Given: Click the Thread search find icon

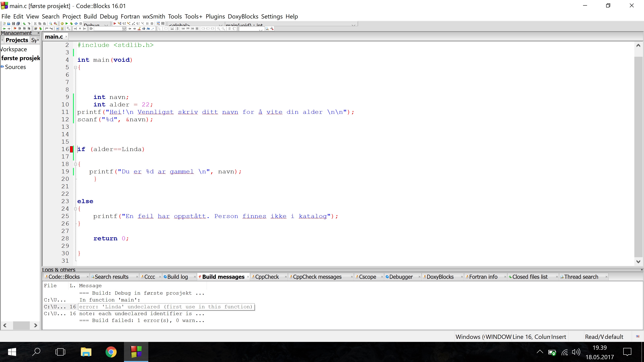Looking at the screenshot, I should (267, 29).
